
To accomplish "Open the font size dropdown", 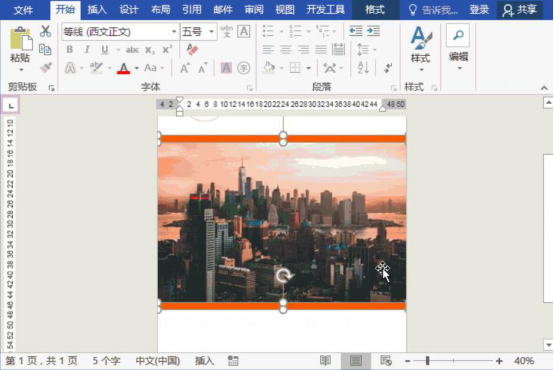I will click(x=211, y=32).
